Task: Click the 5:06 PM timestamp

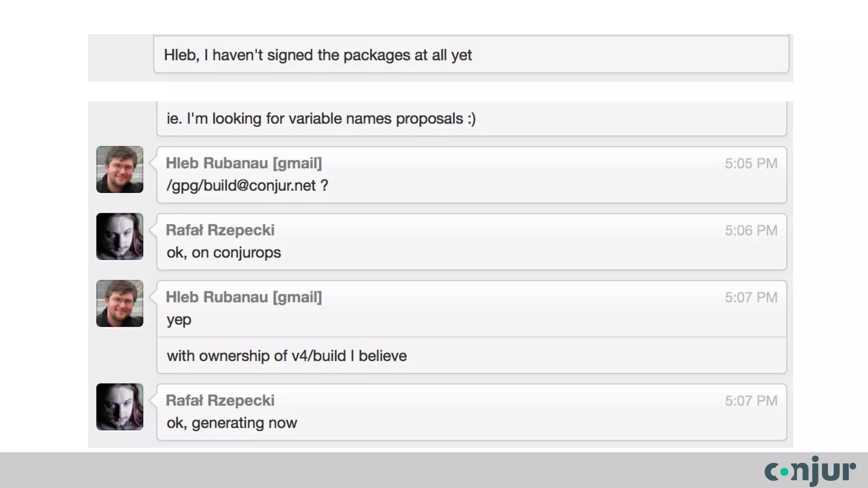Action: pyautogui.click(x=751, y=230)
